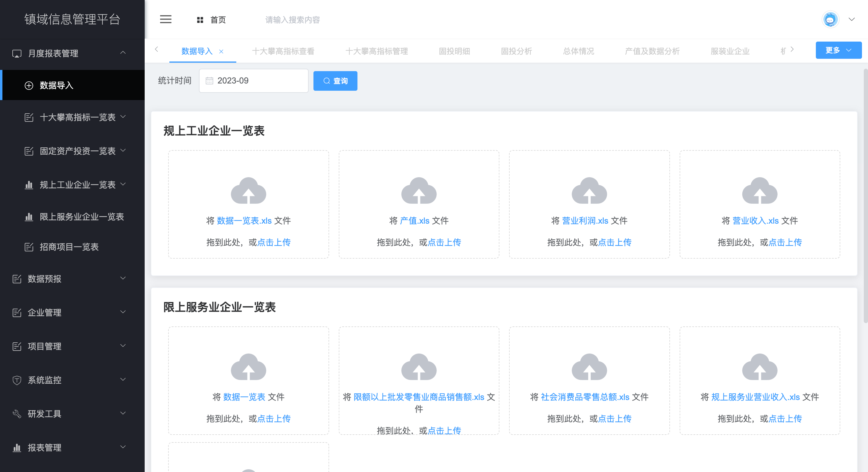
Task: Expand the 项目管理 menu chevron
Action: tap(123, 346)
